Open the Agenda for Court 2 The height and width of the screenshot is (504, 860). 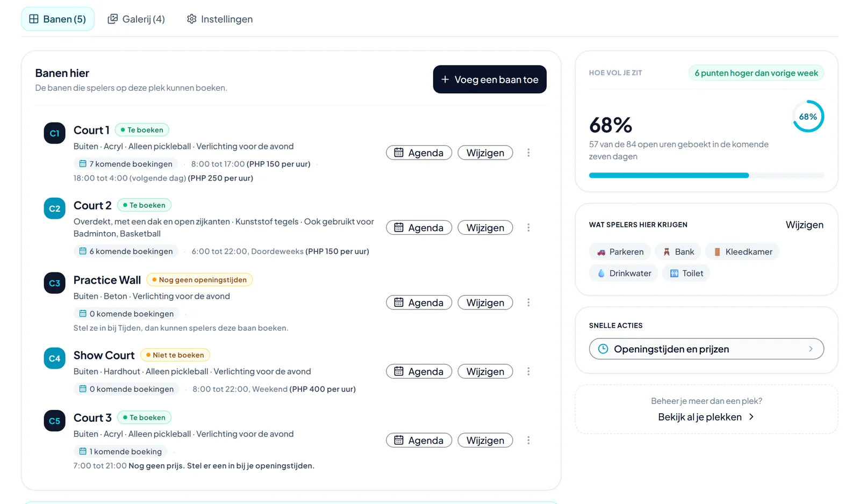419,228
